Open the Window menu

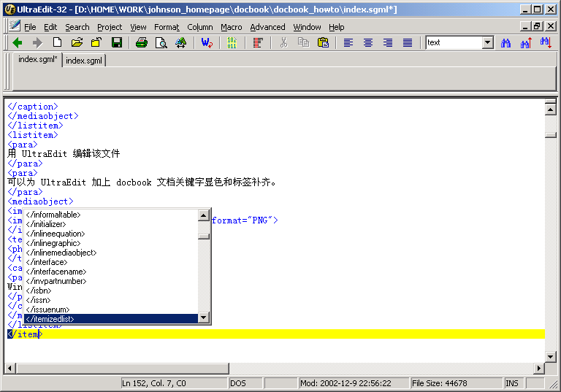tap(307, 27)
